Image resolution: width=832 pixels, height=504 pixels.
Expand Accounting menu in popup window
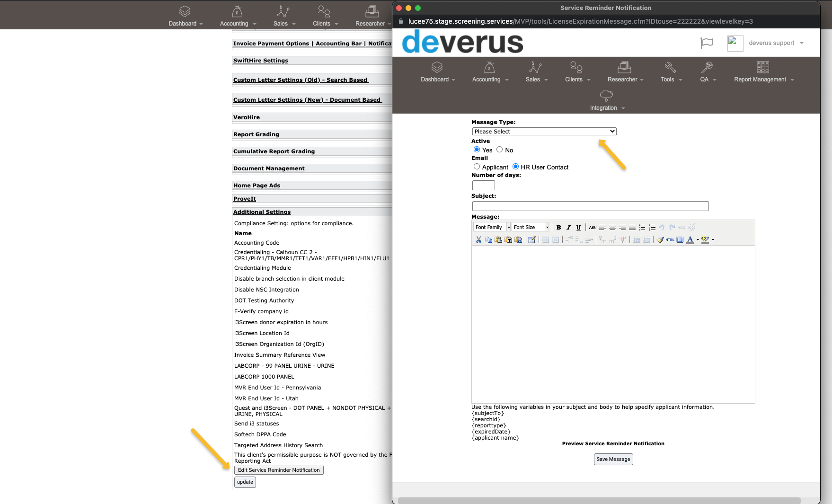point(490,80)
